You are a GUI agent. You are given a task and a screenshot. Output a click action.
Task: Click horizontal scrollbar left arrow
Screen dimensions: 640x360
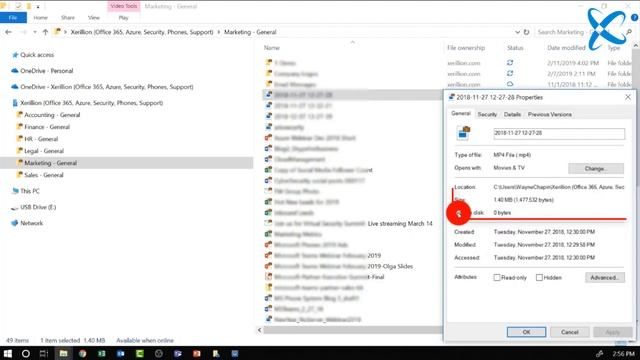(x=260, y=330)
